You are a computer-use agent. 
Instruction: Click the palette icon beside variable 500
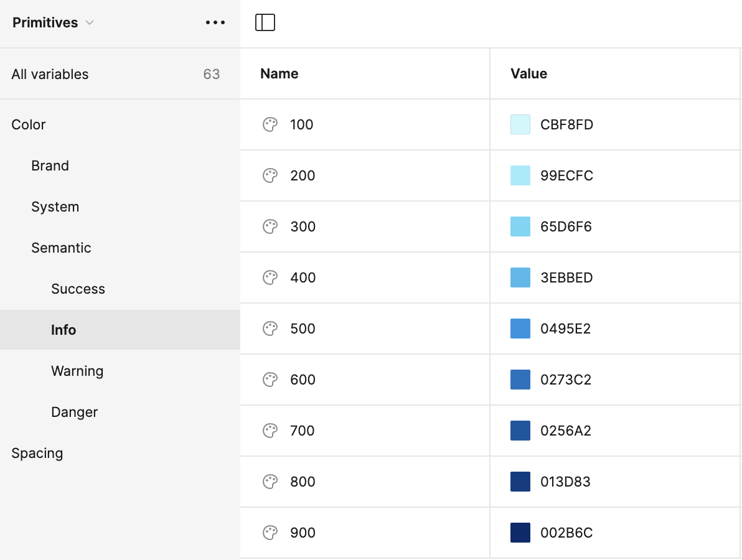(x=270, y=329)
